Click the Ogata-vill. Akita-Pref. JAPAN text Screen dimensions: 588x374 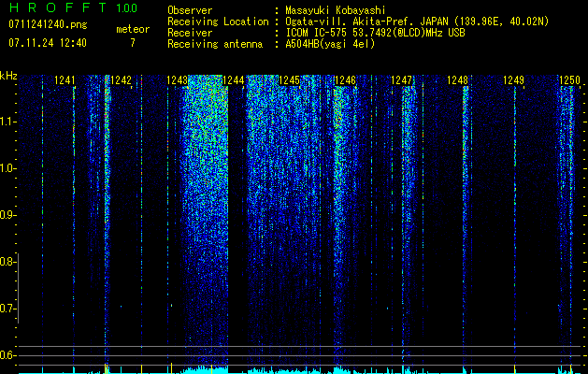417,22
